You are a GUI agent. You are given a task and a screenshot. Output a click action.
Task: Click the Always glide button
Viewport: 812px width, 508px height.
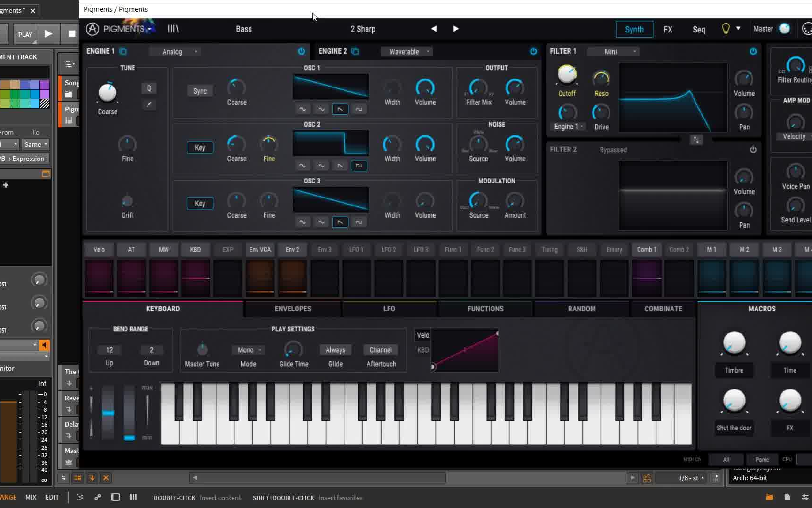[336, 350]
